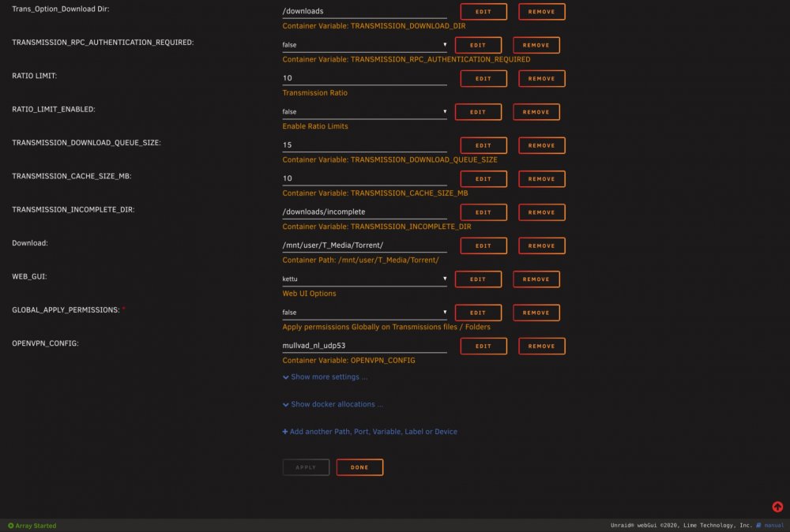Edit TRANSMISSION_INCOMPLETE_DIR variable

[x=483, y=212]
